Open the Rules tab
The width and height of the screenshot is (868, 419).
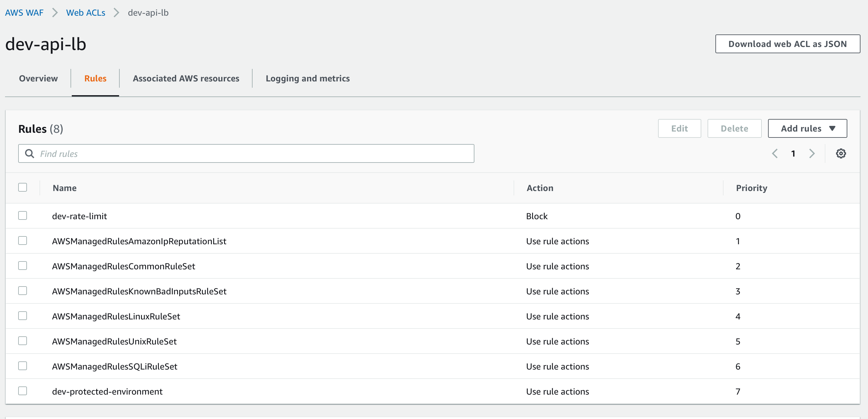[95, 79]
